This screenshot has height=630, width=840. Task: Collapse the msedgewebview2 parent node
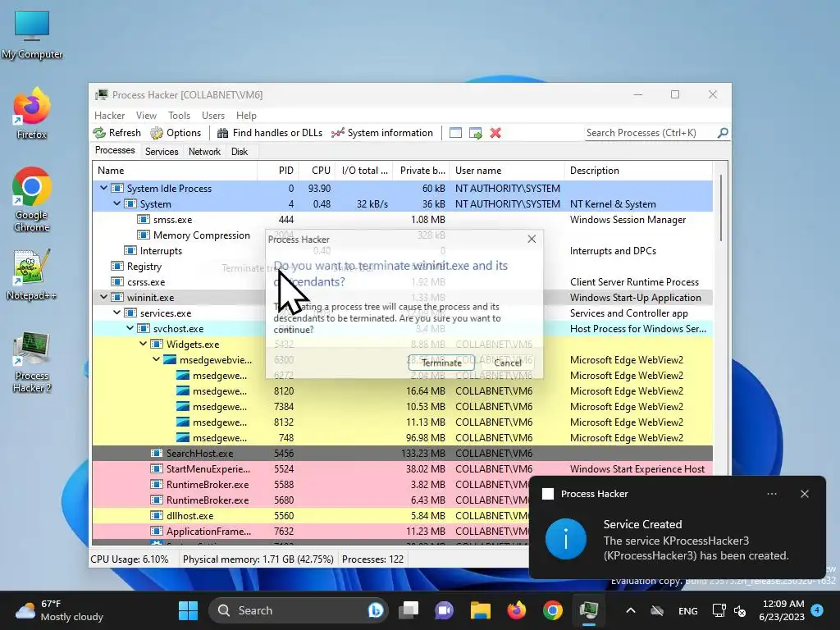156,359
